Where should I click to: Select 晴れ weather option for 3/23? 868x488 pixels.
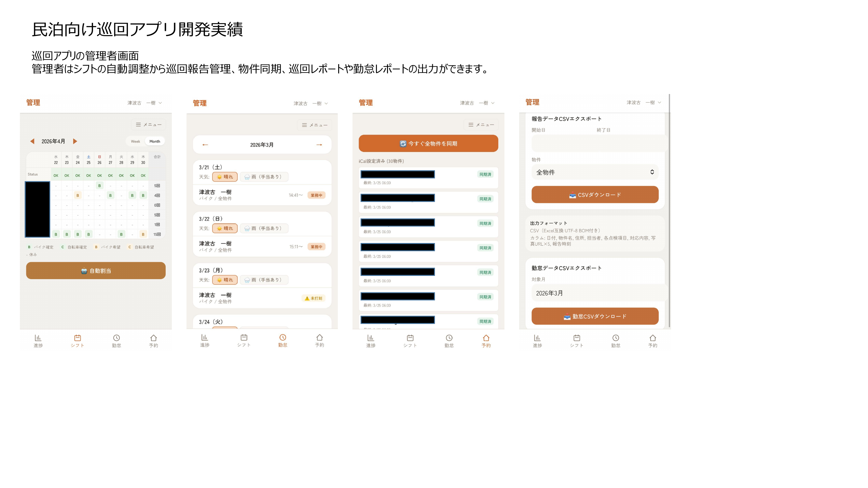pos(225,279)
